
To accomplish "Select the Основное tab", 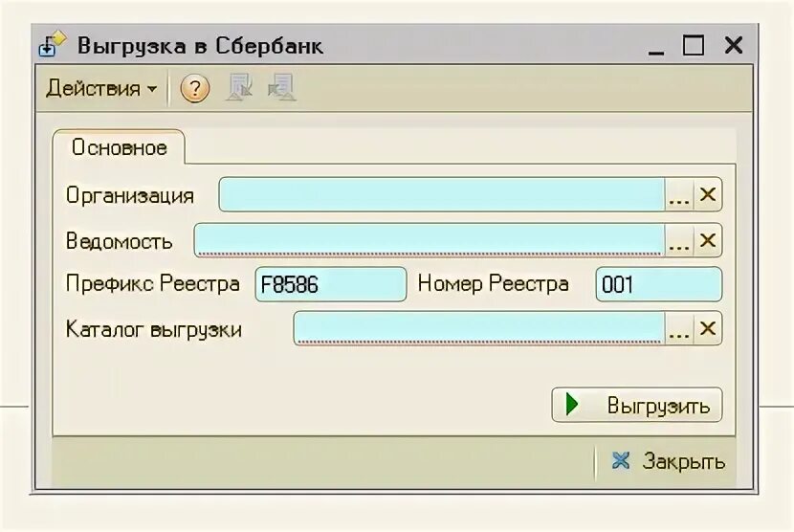I will [x=119, y=147].
